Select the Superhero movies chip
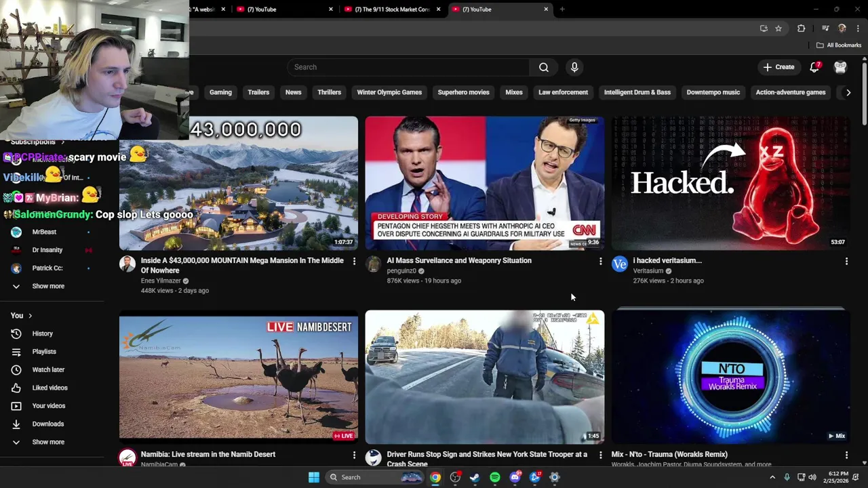 pos(463,92)
